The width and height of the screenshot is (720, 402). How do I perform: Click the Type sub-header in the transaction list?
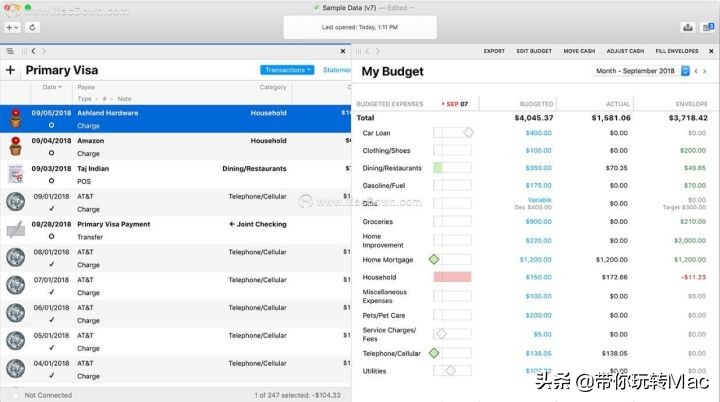coord(84,99)
